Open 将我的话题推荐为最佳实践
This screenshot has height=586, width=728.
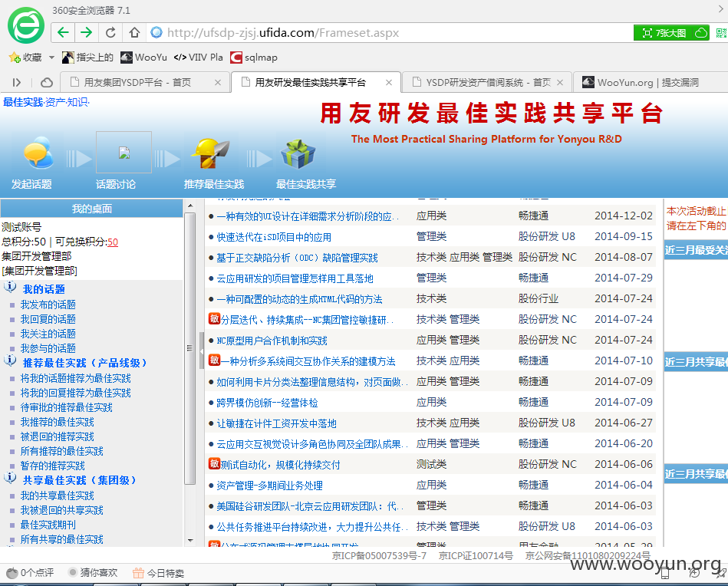pyautogui.click(x=76, y=378)
